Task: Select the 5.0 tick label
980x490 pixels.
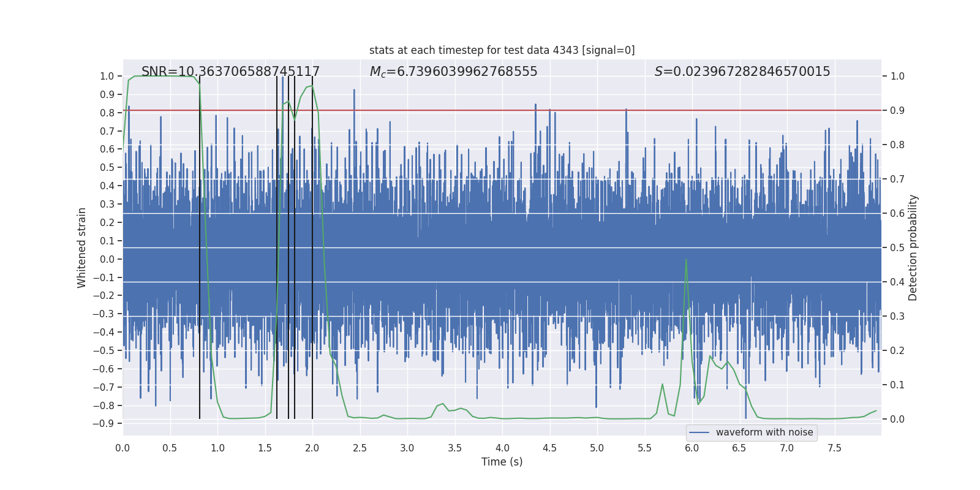Action: tap(597, 448)
